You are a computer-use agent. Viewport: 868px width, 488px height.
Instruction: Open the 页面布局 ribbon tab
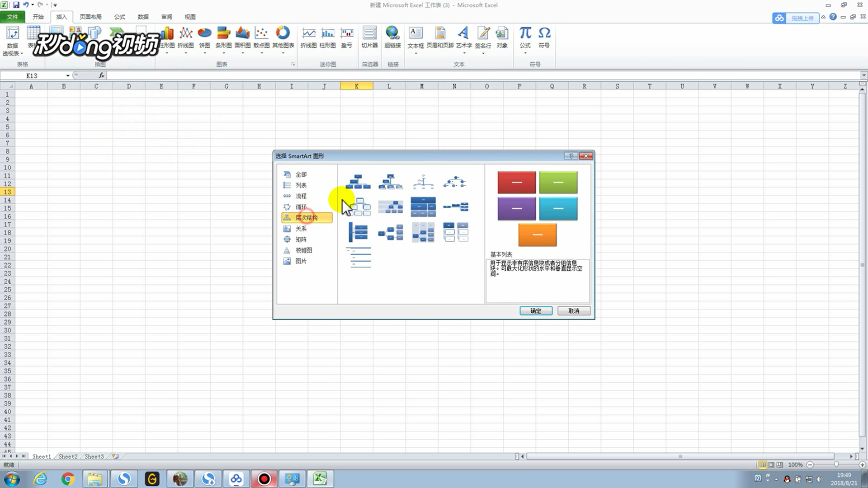click(x=90, y=17)
